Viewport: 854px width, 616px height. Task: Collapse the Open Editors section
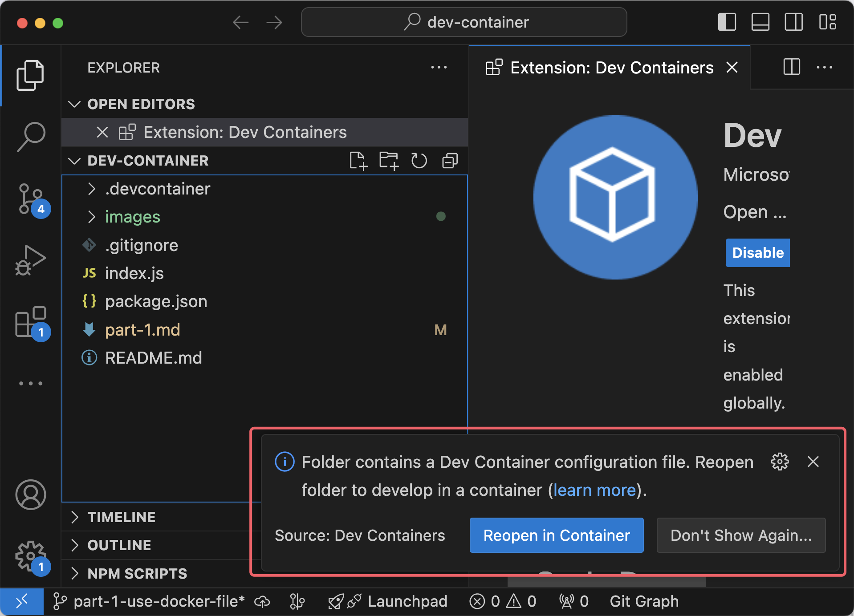(x=74, y=104)
